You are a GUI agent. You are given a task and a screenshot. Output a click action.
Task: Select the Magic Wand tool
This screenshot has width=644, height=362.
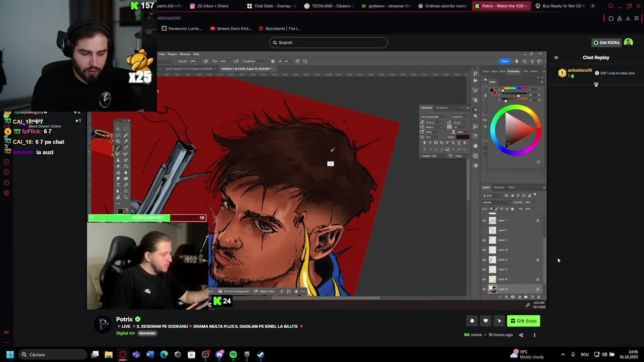click(126, 135)
